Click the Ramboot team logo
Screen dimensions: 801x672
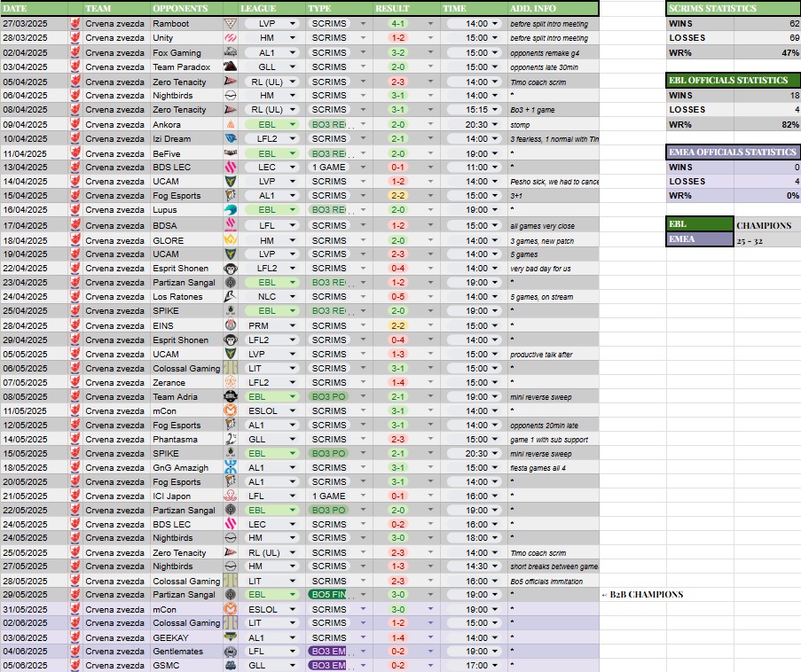point(231,23)
